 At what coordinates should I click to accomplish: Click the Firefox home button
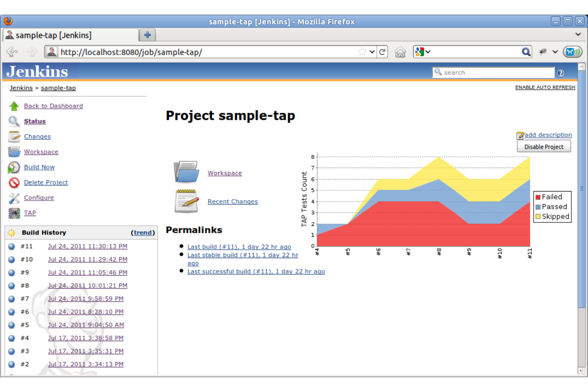click(x=400, y=52)
